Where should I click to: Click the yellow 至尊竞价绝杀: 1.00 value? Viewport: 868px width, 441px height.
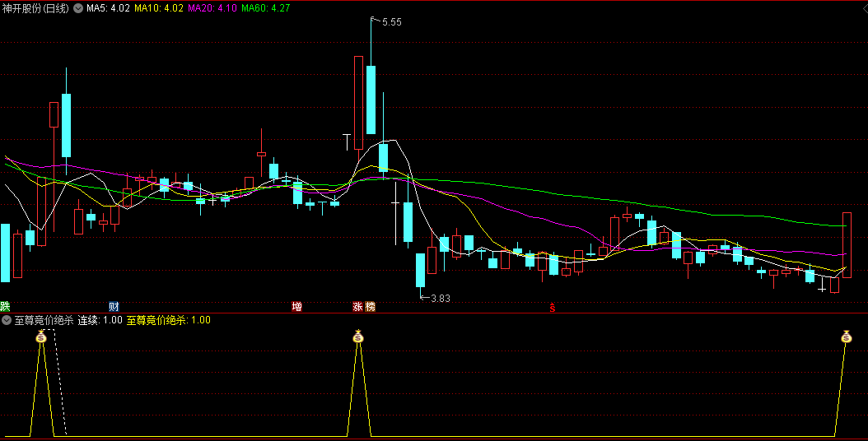coord(168,320)
